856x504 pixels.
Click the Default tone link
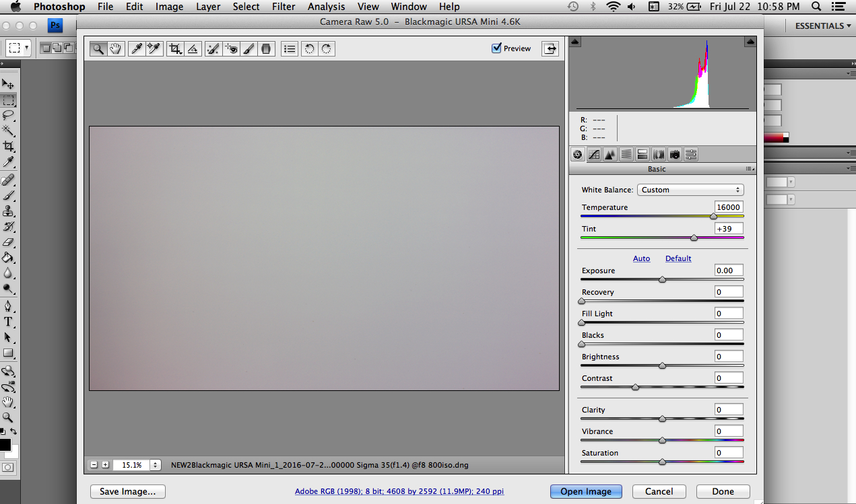pyautogui.click(x=678, y=258)
